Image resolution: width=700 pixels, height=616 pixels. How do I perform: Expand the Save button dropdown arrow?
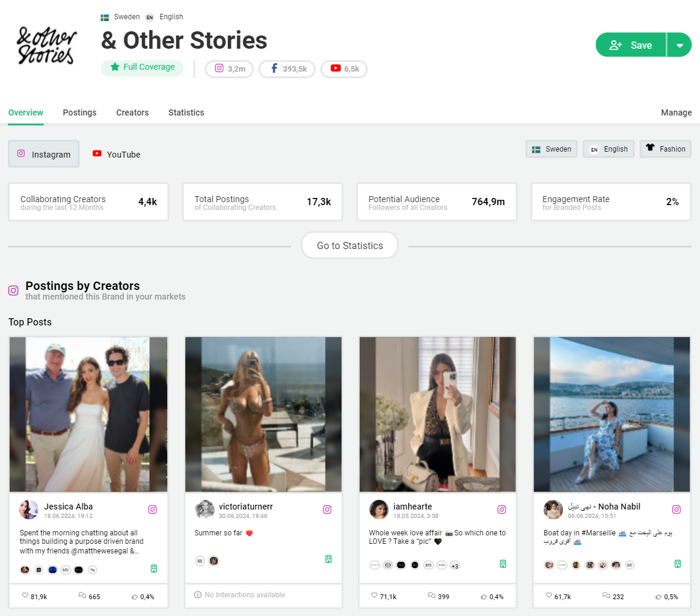(x=680, y=45)
